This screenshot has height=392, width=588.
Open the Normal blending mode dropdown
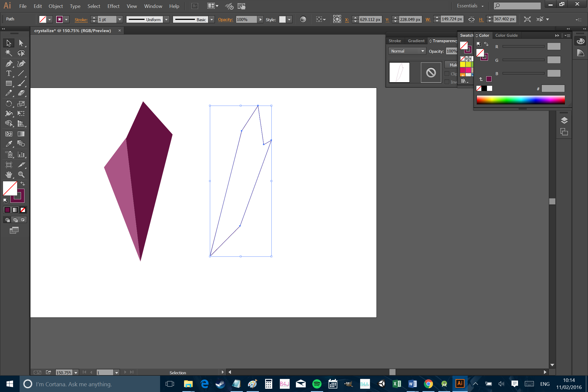point(407,51)
